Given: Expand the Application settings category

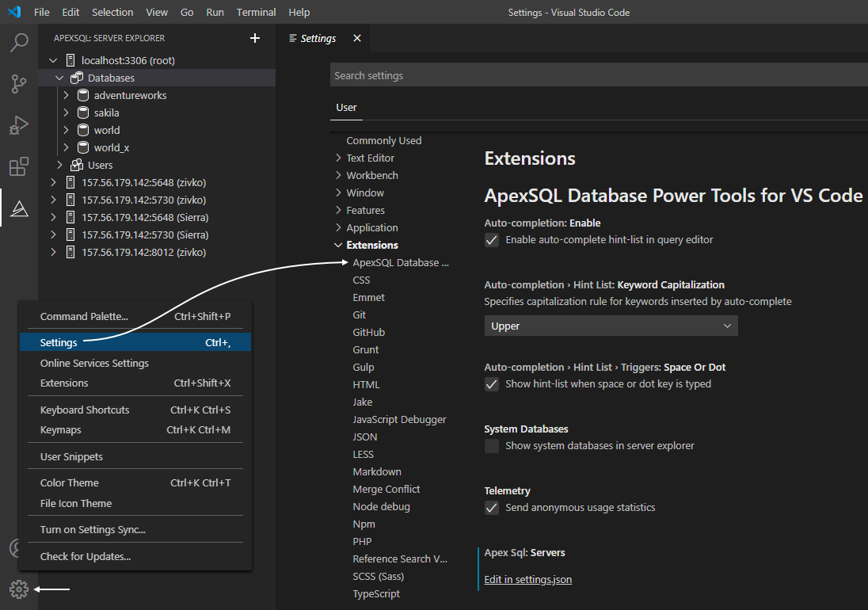Looking at the screenshot, I should click(338, 228).
